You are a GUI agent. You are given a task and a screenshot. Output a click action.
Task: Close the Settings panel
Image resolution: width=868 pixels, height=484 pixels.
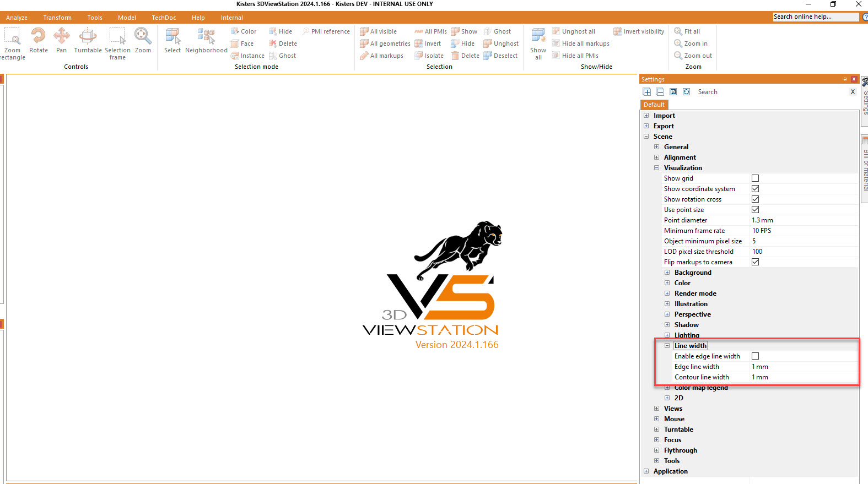[854, 79]
